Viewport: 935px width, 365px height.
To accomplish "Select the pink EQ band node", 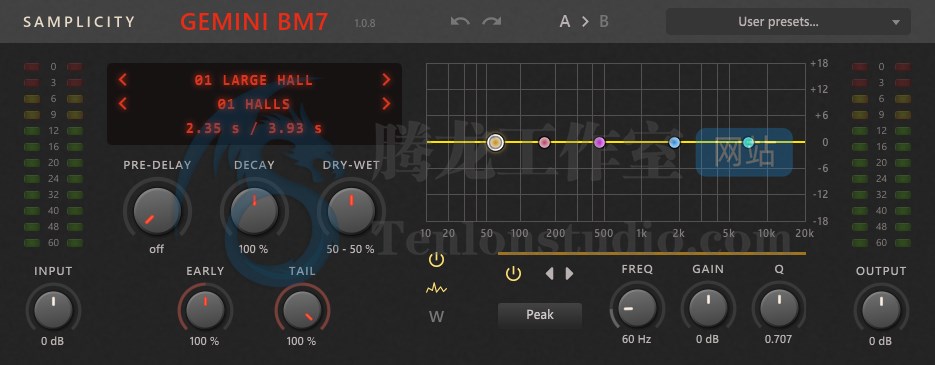I will 544,142.
